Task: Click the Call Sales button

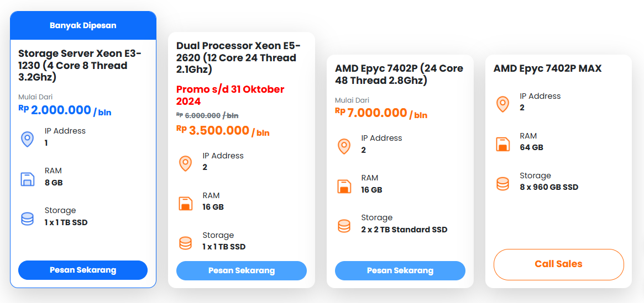Action: tap(558, 264)
